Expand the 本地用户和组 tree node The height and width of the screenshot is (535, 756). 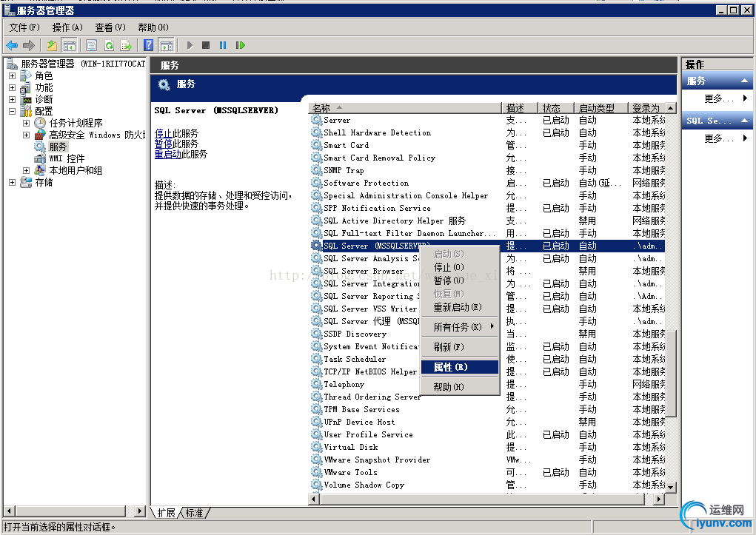(27, 170)
